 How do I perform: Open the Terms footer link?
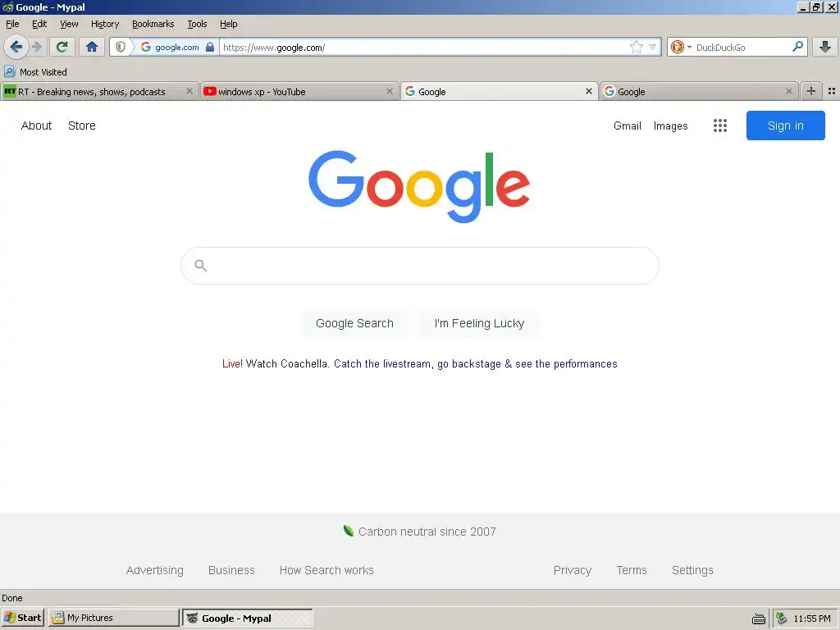tap(632, 571)
